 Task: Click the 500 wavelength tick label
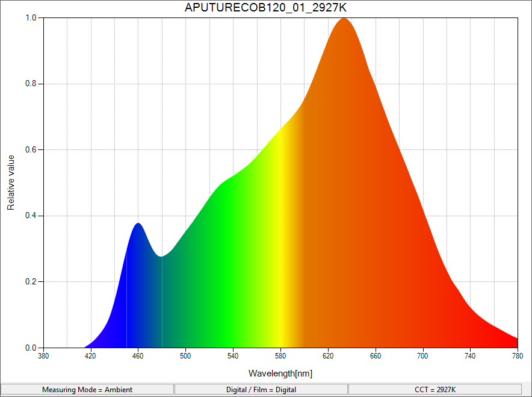coord(185,356)
